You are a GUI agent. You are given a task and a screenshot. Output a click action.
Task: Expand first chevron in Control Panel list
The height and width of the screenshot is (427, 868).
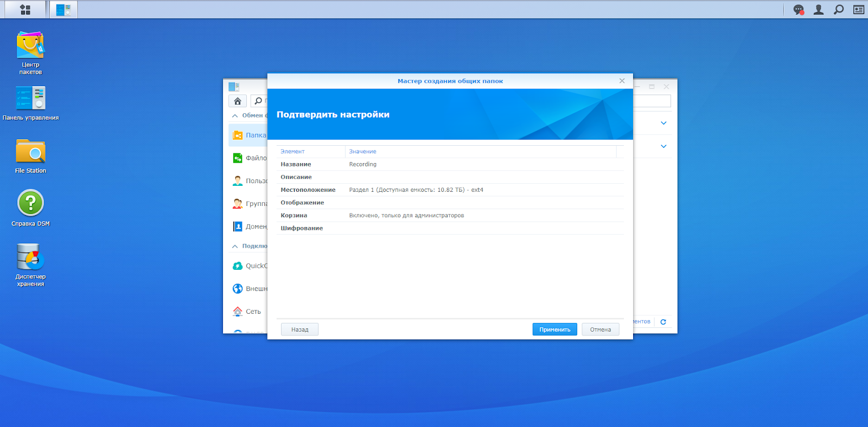[663, 123]
